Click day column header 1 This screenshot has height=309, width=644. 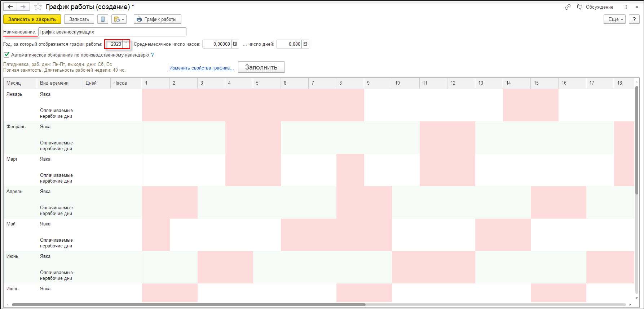coord(156,83)
